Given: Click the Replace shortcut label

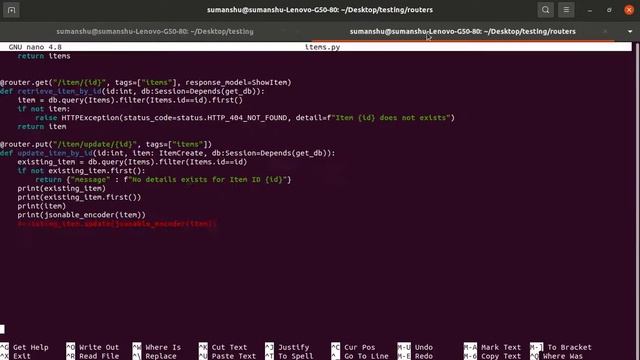Looking at the screenshot, I should click(161, 356).
